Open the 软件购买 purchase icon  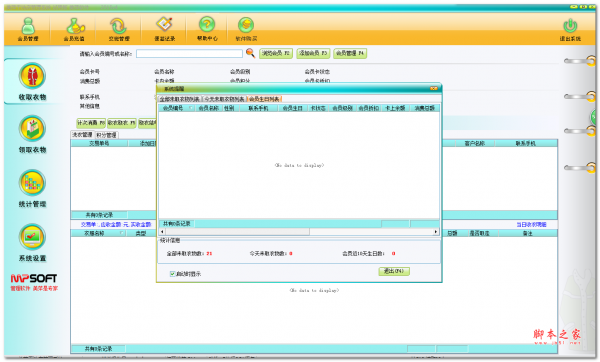coord(246,29)
